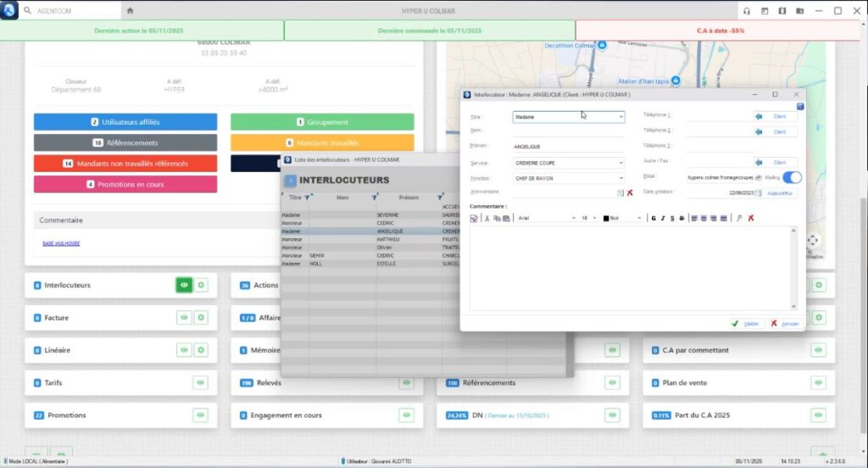Open Prénom column filter in Interlocuteurs list
The height and width of the screenshot is (468, 868).
pos(440,198)
